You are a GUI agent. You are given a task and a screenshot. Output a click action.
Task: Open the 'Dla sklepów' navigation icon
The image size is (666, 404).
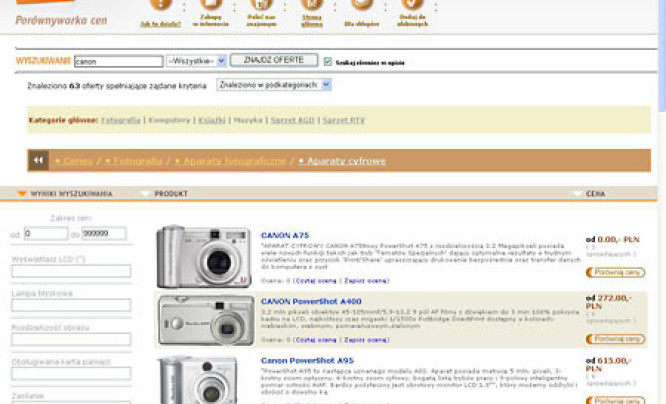point(362,5)
